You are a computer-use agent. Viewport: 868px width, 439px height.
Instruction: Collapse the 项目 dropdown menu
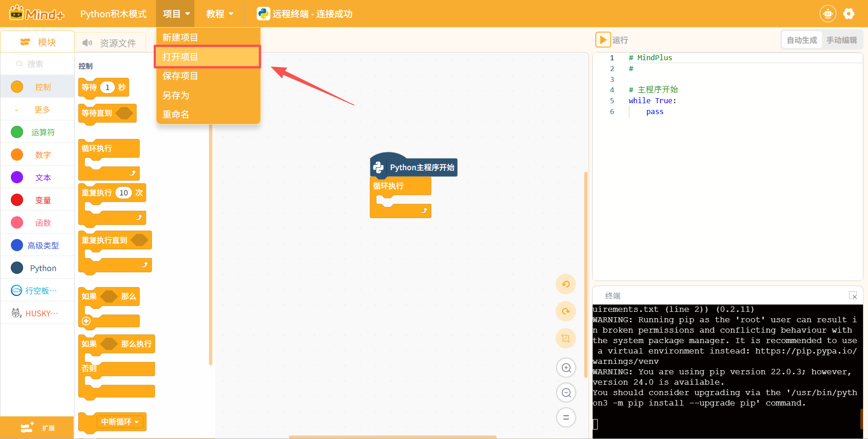point(175,14)
